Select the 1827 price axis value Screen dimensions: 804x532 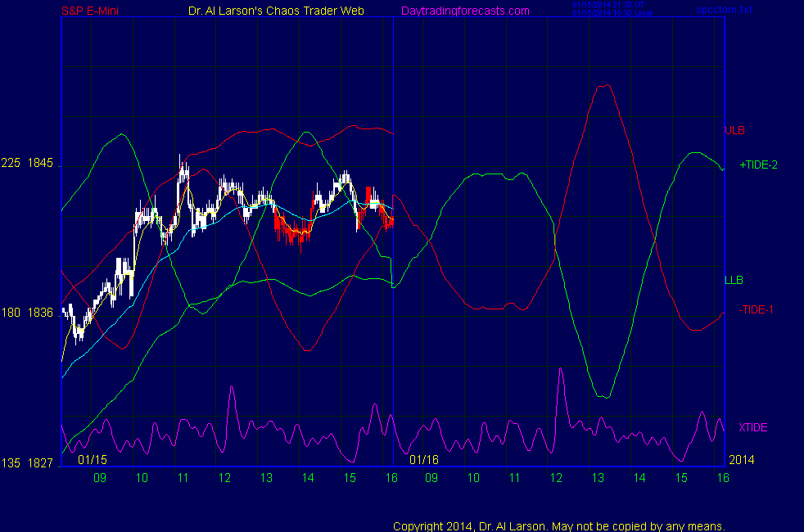coord(40,463)
